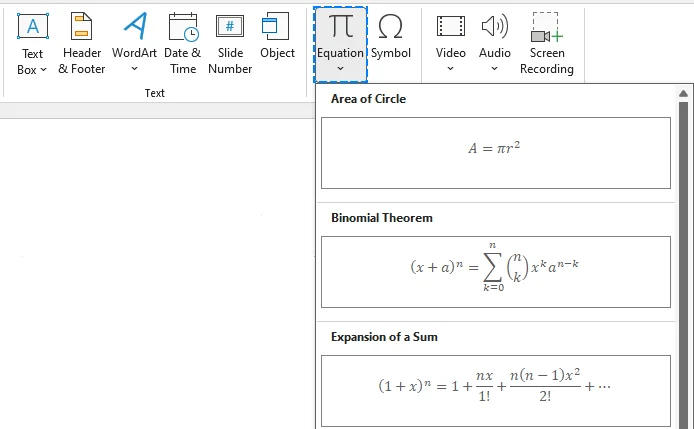Expand the Text Box dropdown arrow
Viewport: 694px width, 429px height.
pos(43,70)
